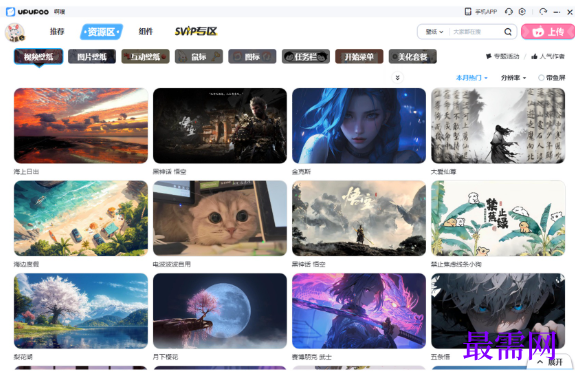Click the magnifier search icon

pyautogui.click(x=508, y=32)
